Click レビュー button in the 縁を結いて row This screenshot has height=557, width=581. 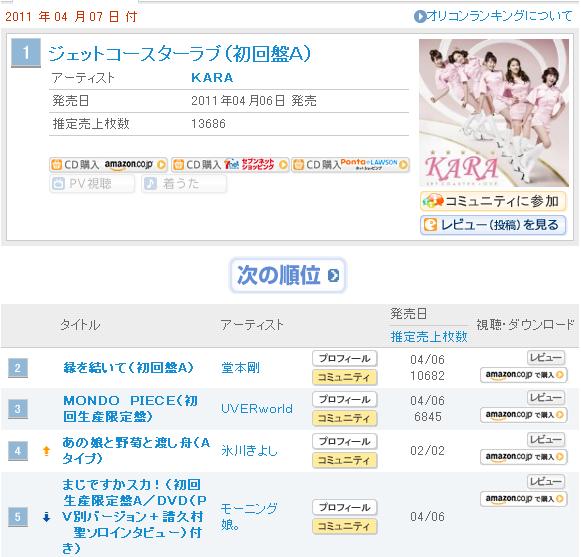coord(546,358)
